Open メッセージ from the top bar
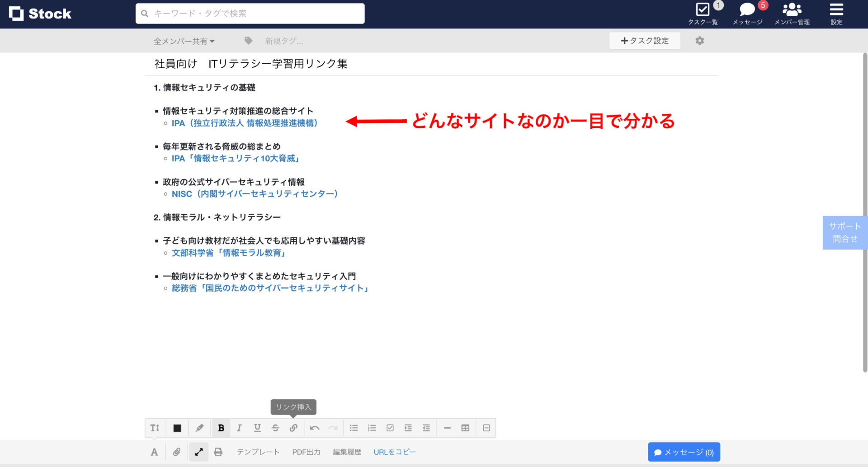Screen dimensions: 868x467 (746, 14)
